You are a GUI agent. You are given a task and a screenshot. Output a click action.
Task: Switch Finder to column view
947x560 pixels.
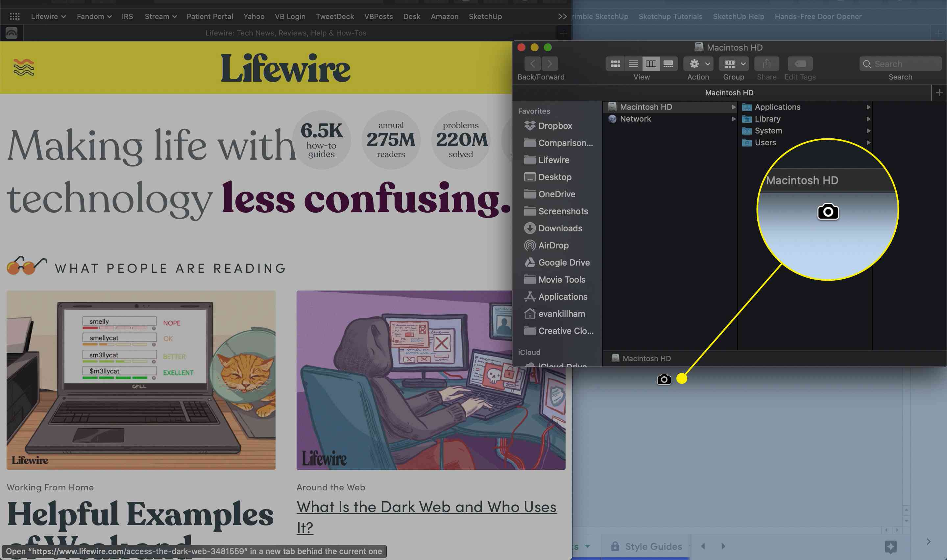tap(651, 64)
